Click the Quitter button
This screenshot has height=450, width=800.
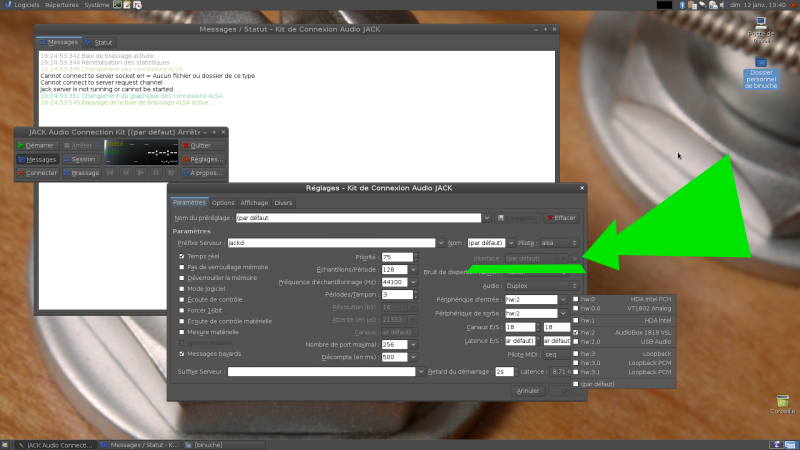(x=203, y=145)
